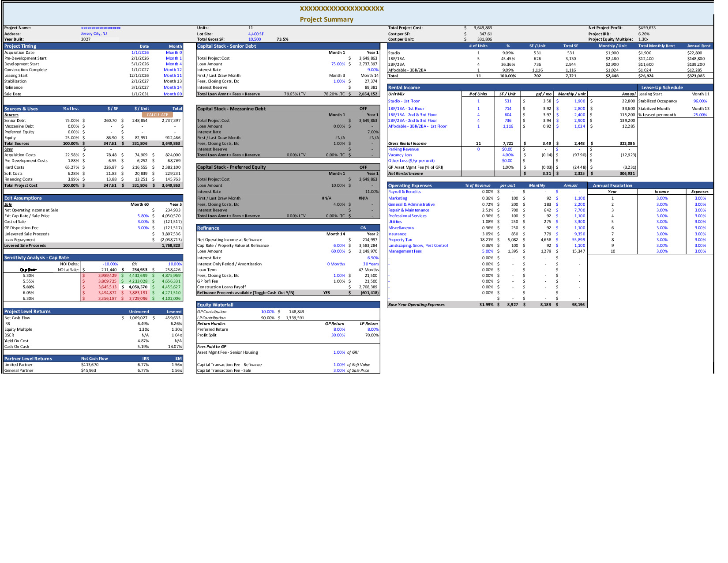Click the orange CALCULATE button
This screenshot has width=728, height=563.
pyautogui.click(x=157, y=115)
